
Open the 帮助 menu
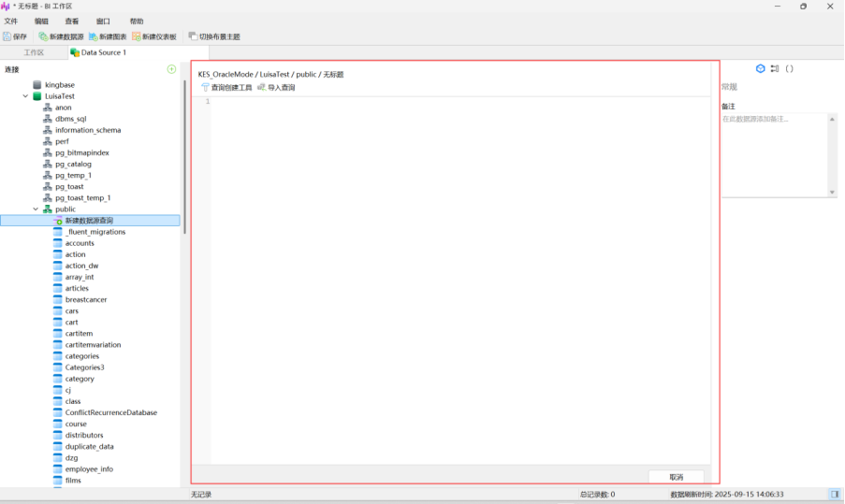137,21
